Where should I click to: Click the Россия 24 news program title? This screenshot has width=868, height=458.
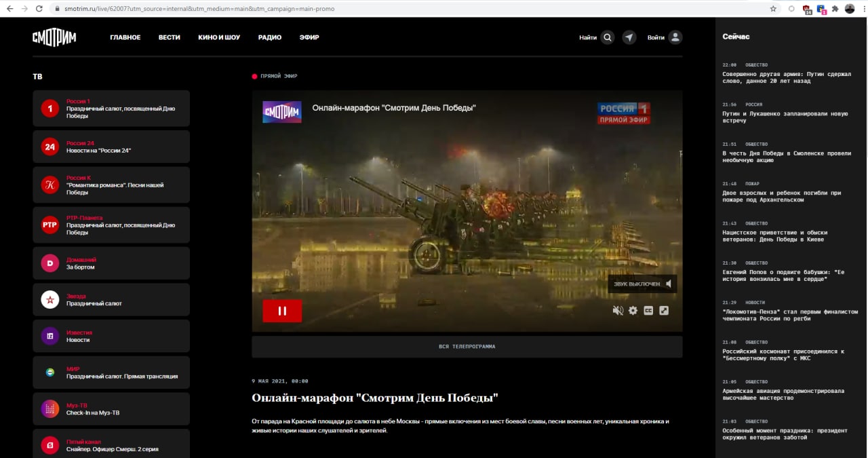(98, 151)
